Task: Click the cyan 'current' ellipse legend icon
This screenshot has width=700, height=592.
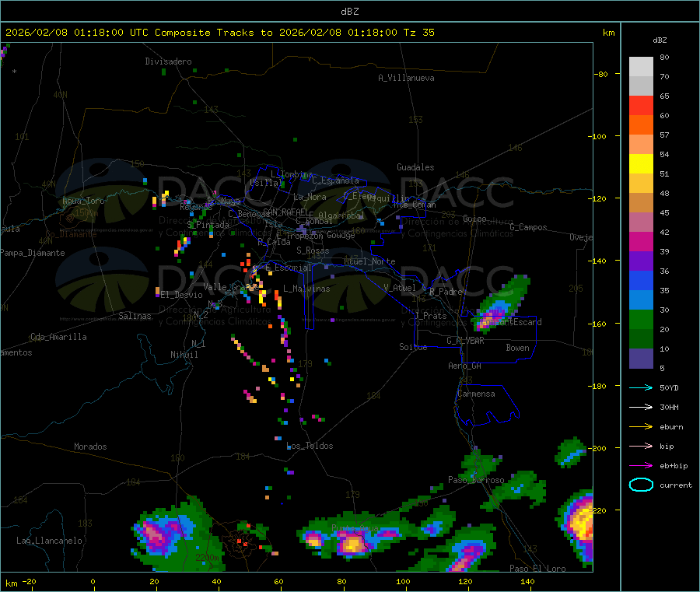Action: pyautogui.click(x=641, y=485)
